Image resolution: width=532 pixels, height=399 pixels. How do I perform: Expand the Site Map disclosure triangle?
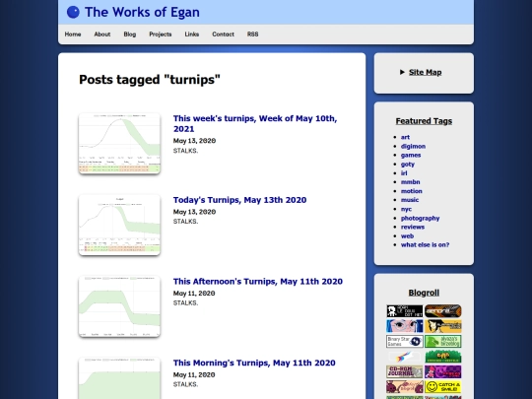tap(402, 72)
